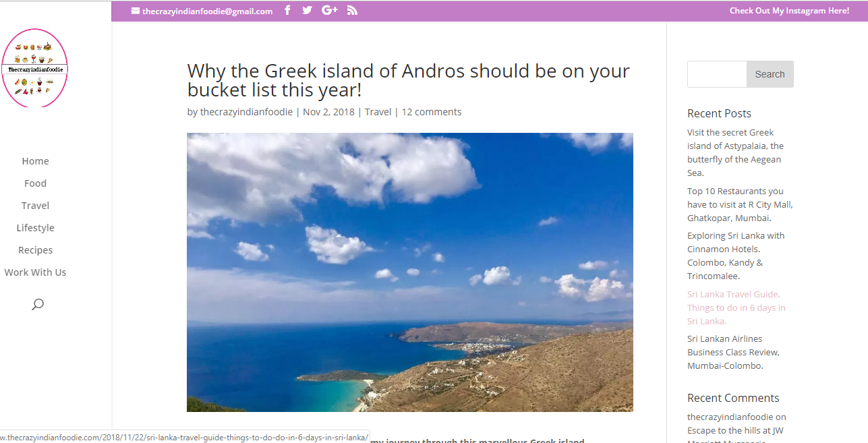
Task: Go to the Food menu section
Action: (x=35, y=183)
